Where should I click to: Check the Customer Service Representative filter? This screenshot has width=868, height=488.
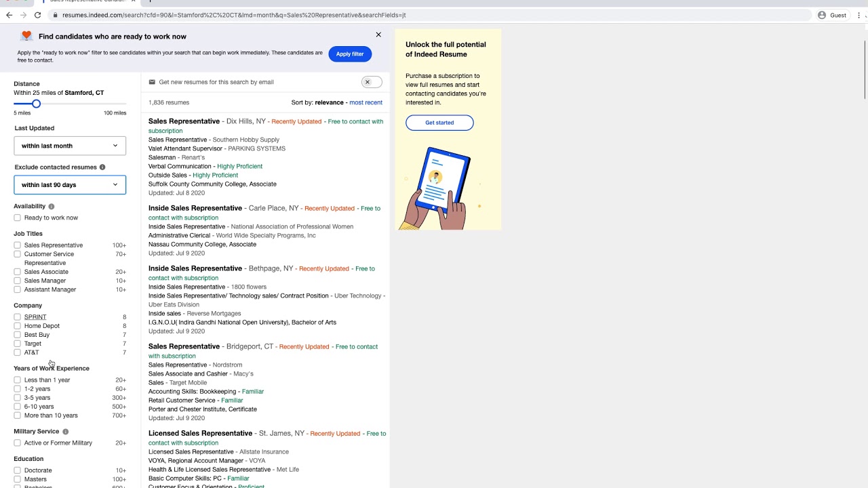(17, 254)
